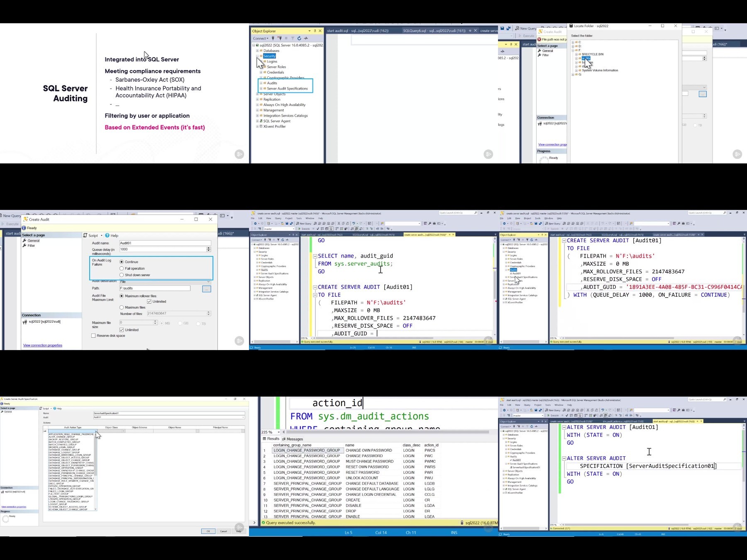
Task: Click the filter funnel icon in the large Object Explorer toolbar
Action: (293, 38)
